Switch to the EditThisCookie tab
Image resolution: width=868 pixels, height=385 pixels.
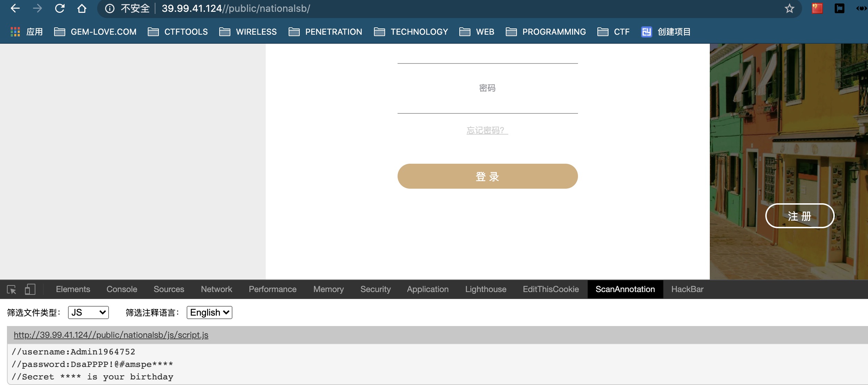[551, 289]
